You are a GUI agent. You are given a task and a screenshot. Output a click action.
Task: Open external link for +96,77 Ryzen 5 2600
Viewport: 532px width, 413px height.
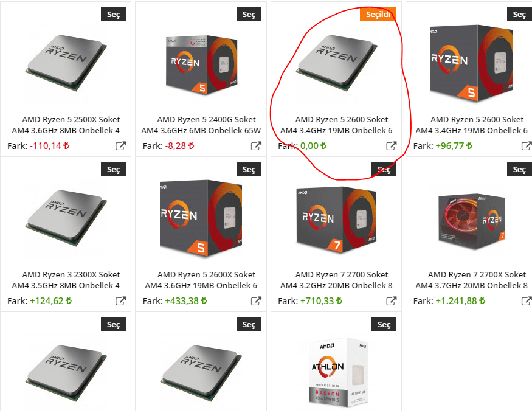click(x=527, y=146)
